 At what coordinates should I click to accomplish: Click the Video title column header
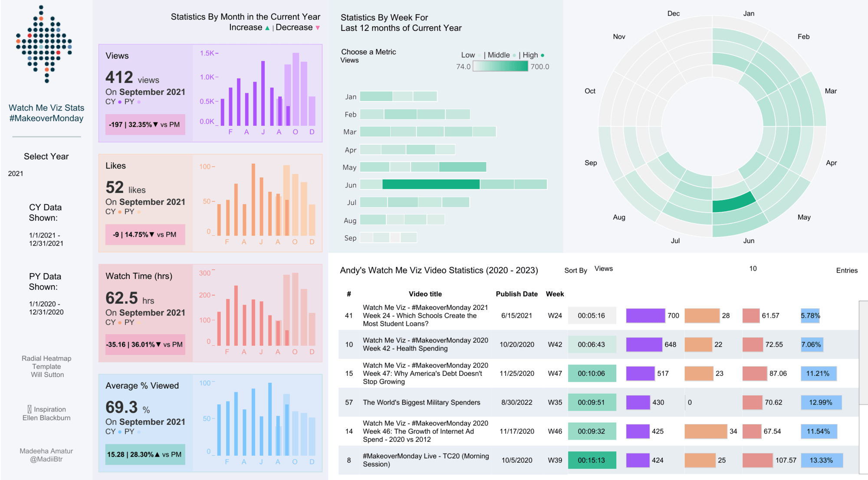pos(425,294)
